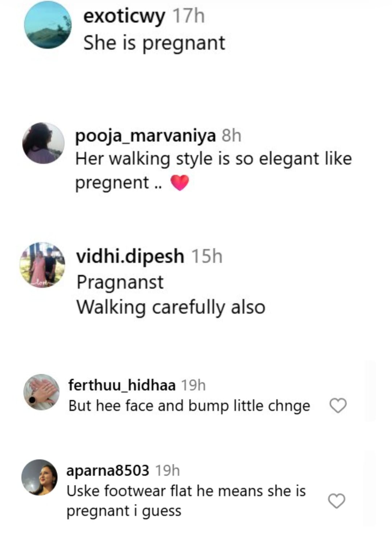Like ferthuu_hidhaa's comment with the heart icon
Image resolution: width=392 pixels, height=534 pixels.
(338, 405)
